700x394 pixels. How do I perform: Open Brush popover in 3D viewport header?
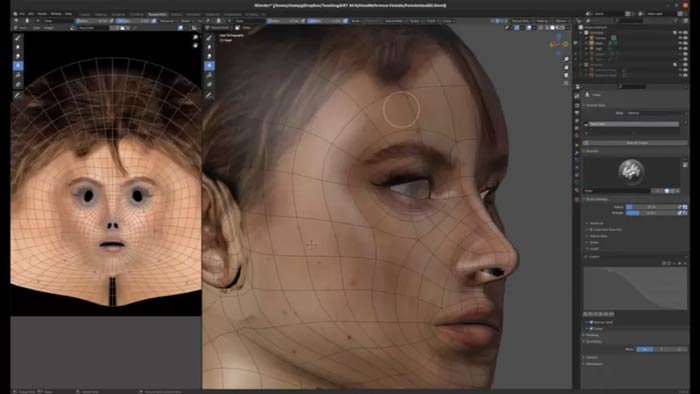click(355, 21)
